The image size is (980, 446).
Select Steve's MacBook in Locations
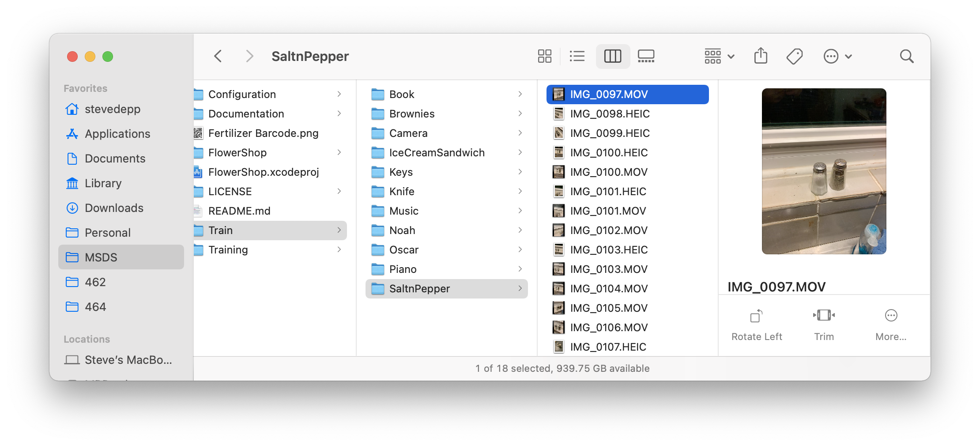click(x=121, y=360)
